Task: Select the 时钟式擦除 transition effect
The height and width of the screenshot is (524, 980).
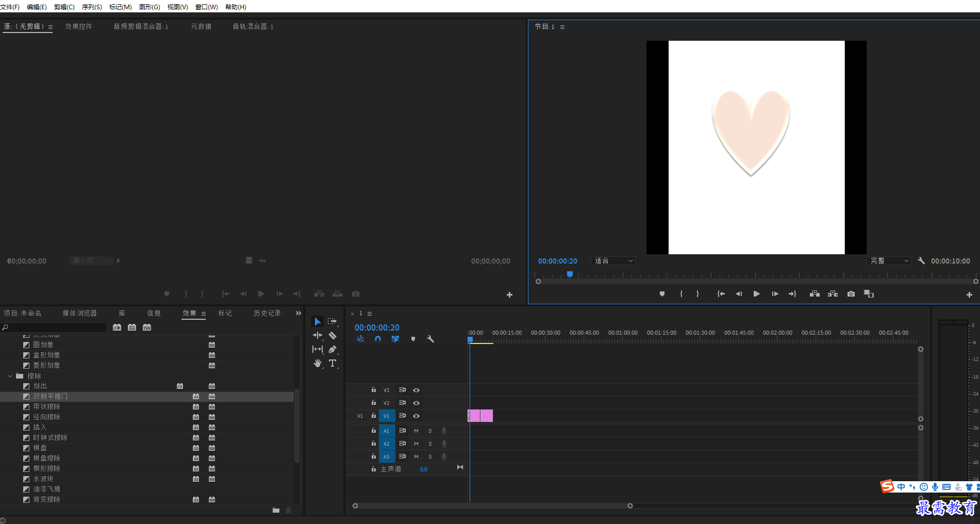Action: coord(147,437)
